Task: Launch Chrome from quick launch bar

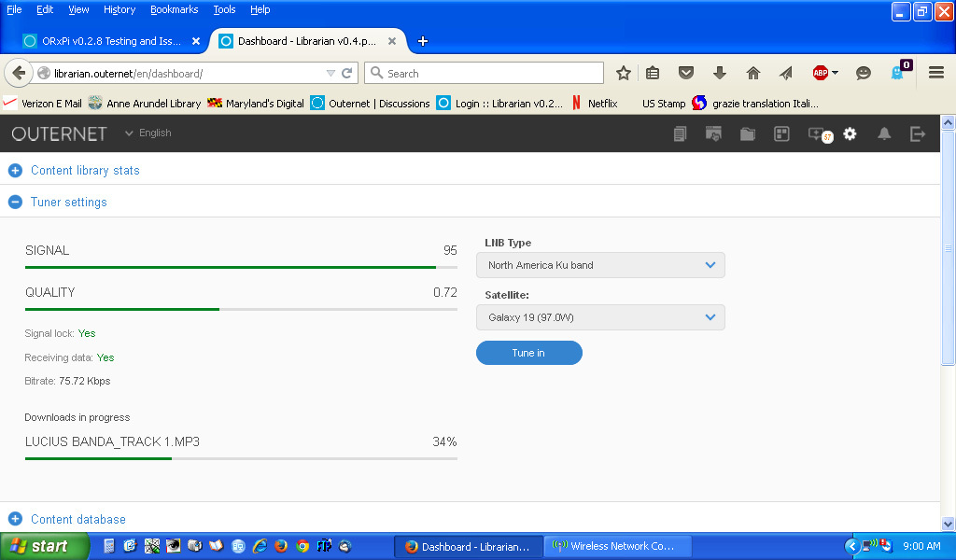Action: [x=302, y=546]
